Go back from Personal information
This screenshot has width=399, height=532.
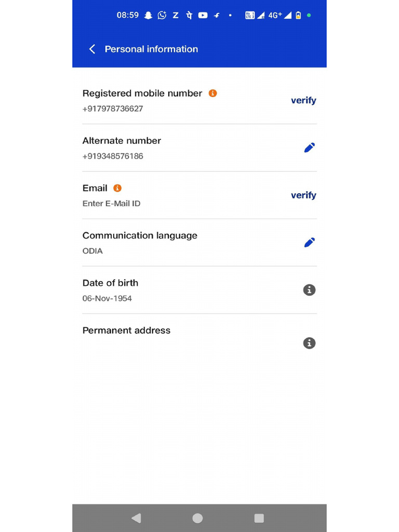click(92, 49)
